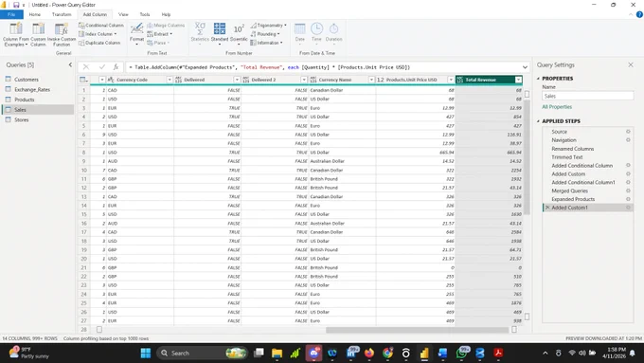Image resolution: width=644 pixels, height=363 pixels.
Task: Click the Statistics icon
Action: (x=200, y=29)
